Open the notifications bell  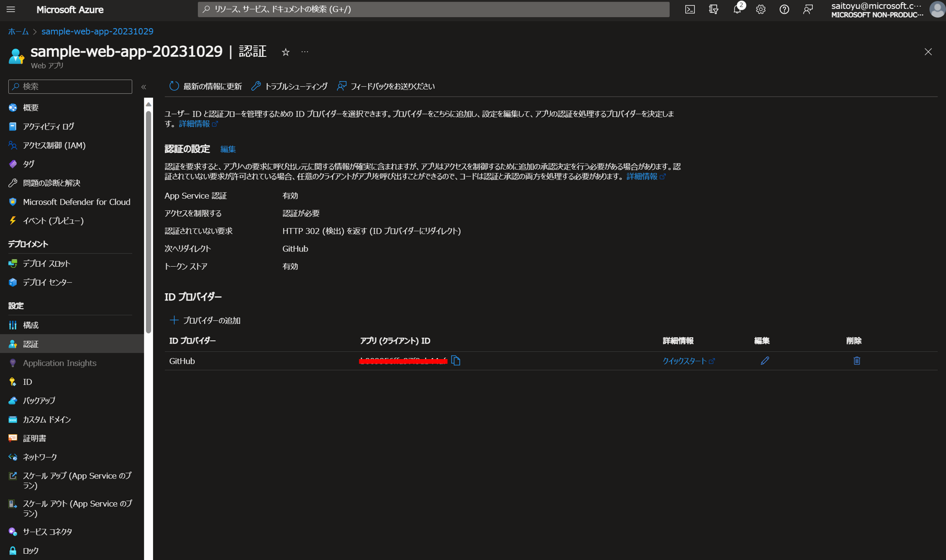click(737, 9)
